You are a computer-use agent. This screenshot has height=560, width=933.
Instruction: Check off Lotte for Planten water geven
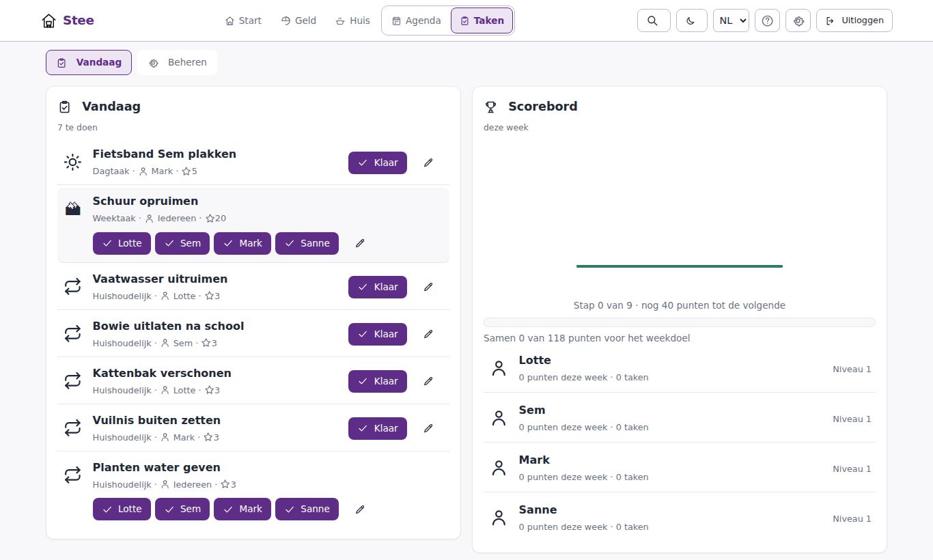pos(122,509)
